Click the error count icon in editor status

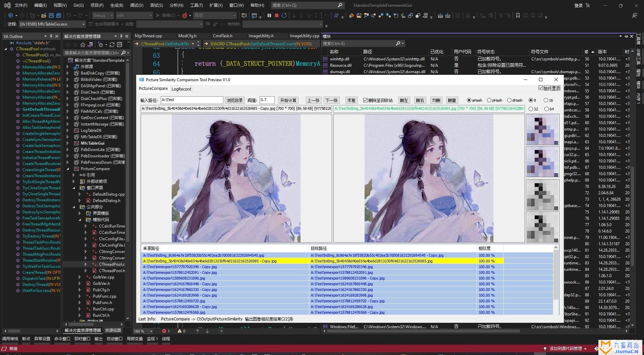point(164,331)
